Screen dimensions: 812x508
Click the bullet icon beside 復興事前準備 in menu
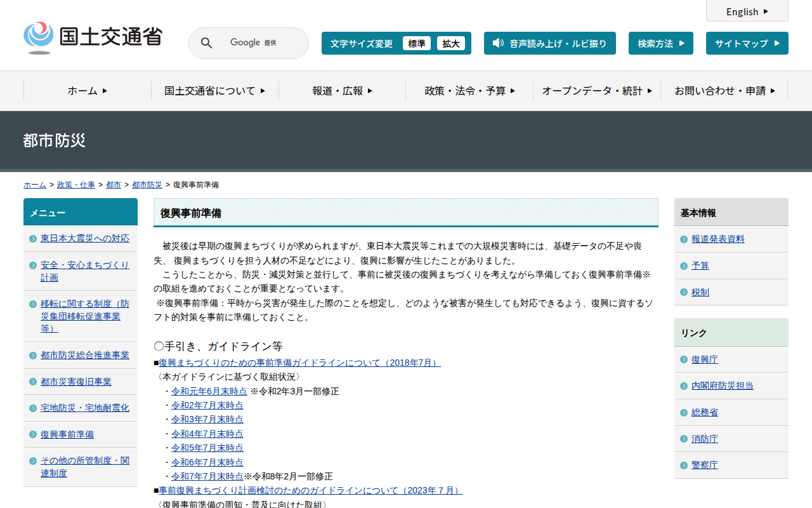click(x=33, y=434)
